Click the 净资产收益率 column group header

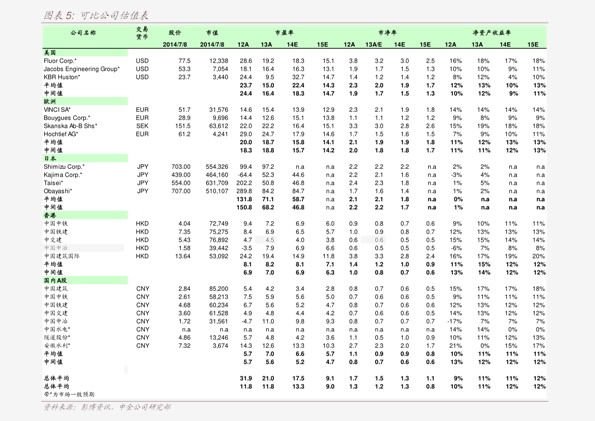tap(491, 33)
